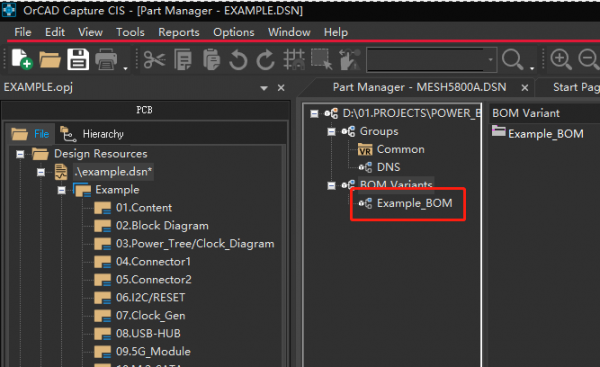Select the DNS group
Screen dimensions: 600x367
pyautogui.click(x=388, y=167)
